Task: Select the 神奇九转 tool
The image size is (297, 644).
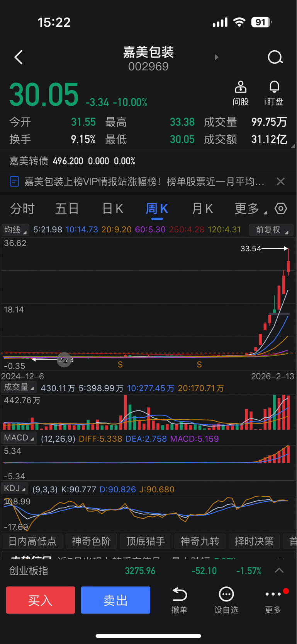Action: (200, 541)
